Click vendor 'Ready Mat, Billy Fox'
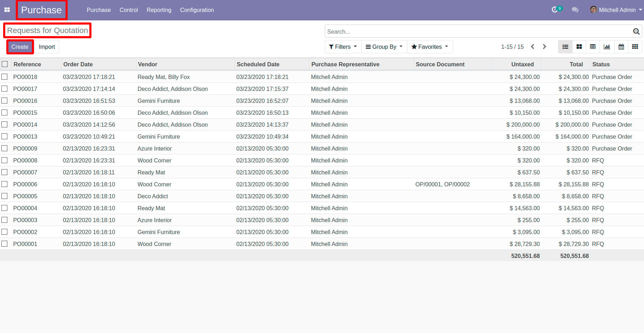The width and height of the screenshot is (644, 333). coord(164,77)
